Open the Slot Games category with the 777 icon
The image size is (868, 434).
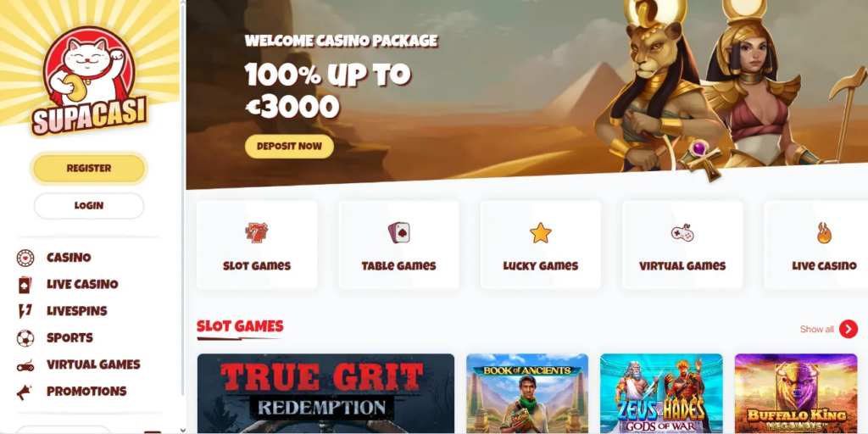(257, 245)
